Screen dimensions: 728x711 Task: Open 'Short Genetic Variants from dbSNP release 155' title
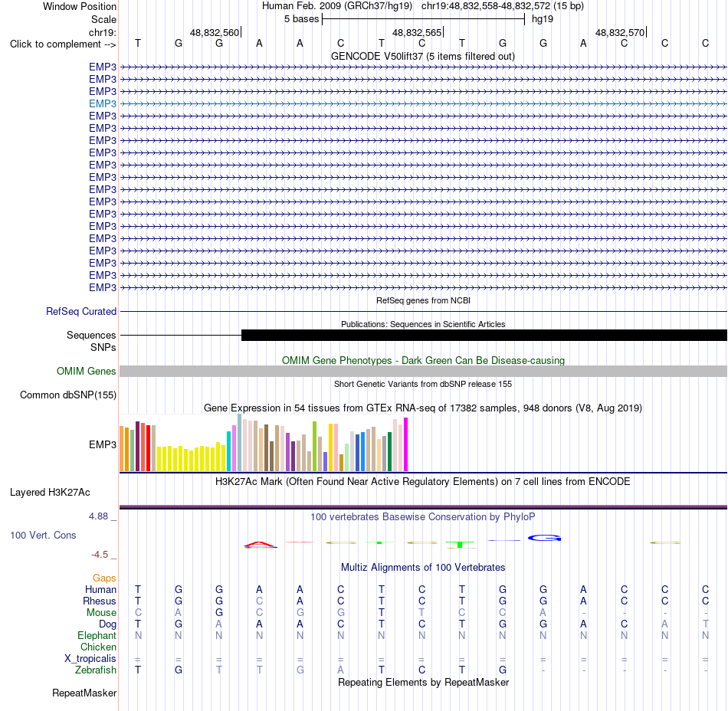pyautogui.click(x=423, y=384)
